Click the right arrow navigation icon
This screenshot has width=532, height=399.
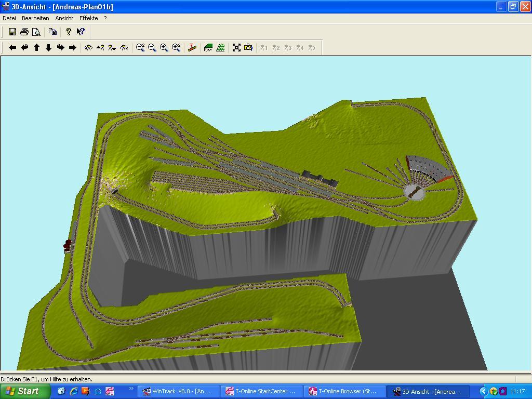(73, 48)
